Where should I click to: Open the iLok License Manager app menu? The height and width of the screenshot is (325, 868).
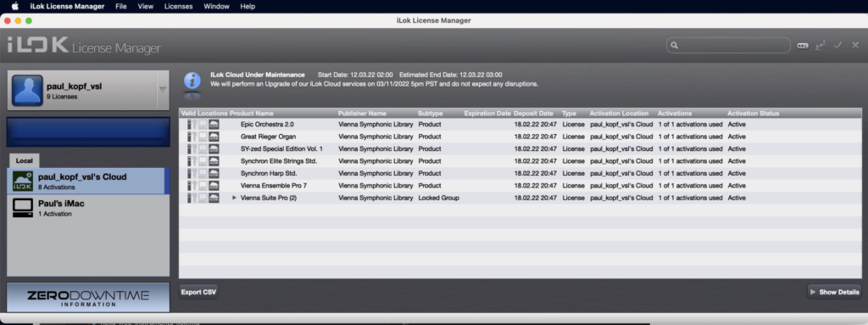click(67, 7)
